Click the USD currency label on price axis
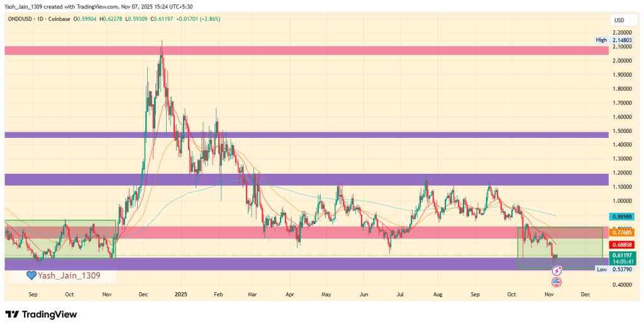Viewport: 644px width, 328px height. coord(619,21)
